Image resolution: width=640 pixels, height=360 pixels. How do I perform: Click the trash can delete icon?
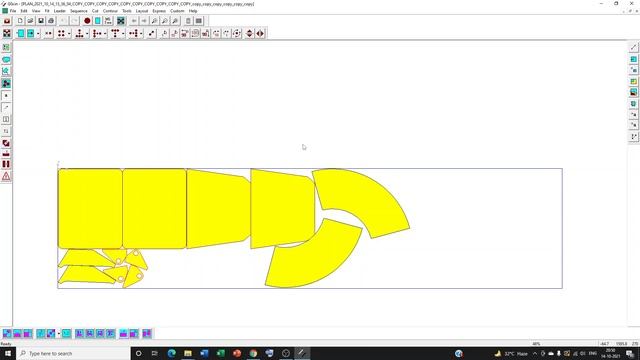click(188, 21)
